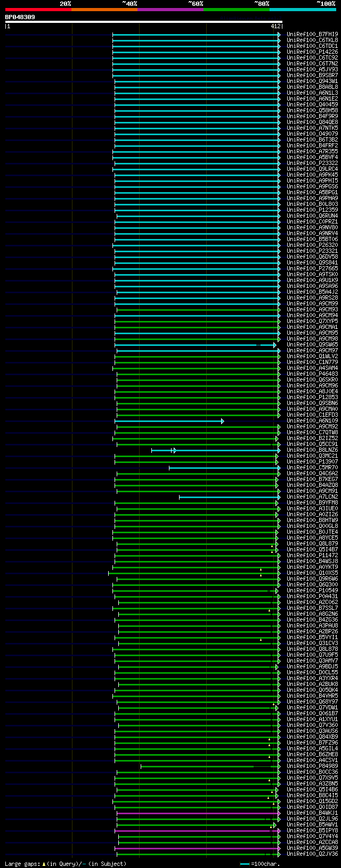Select the UniRef100_P0A431 label
The width and height of the screenshot is (341, 868).
312,596
